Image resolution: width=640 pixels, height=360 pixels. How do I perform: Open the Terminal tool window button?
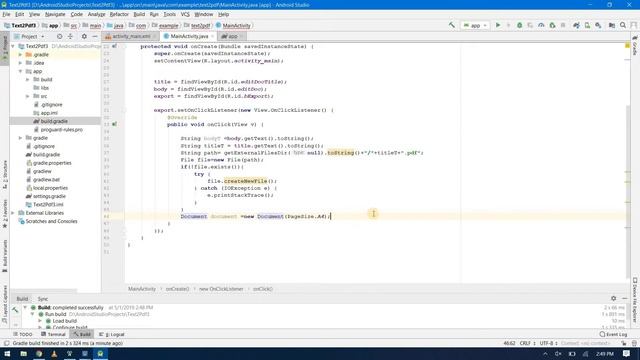coord(53,334)
